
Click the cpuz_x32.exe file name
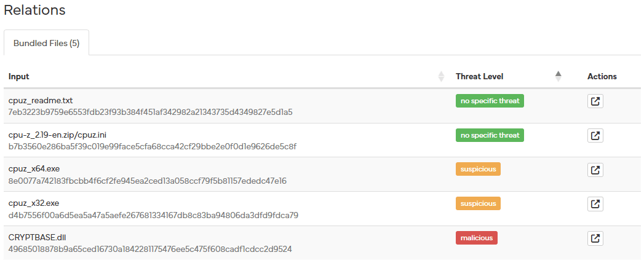click(34, 203)
